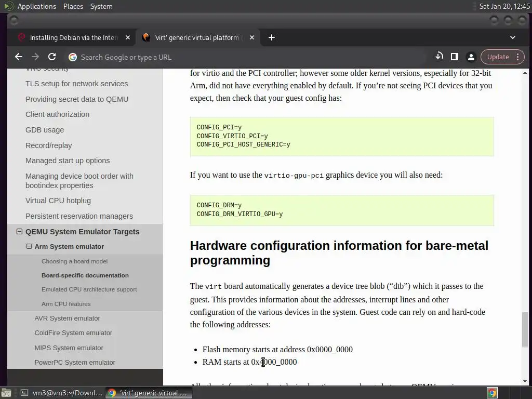Go back to previous page

[x=19, y=57]
